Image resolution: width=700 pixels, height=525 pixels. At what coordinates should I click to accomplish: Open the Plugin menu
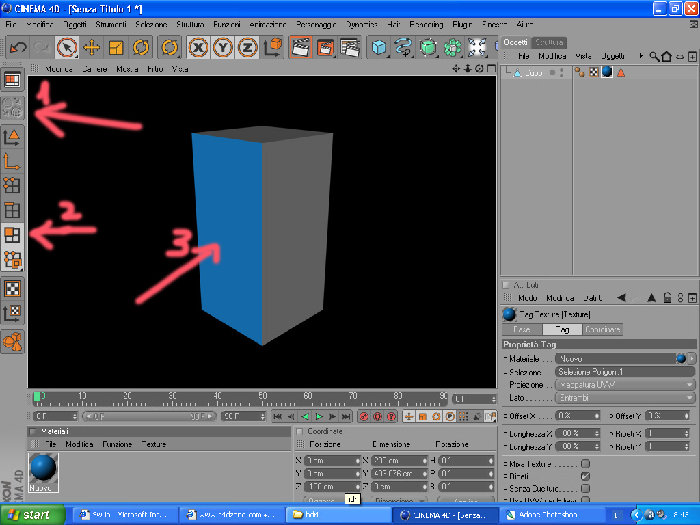(x=462, y=24)
